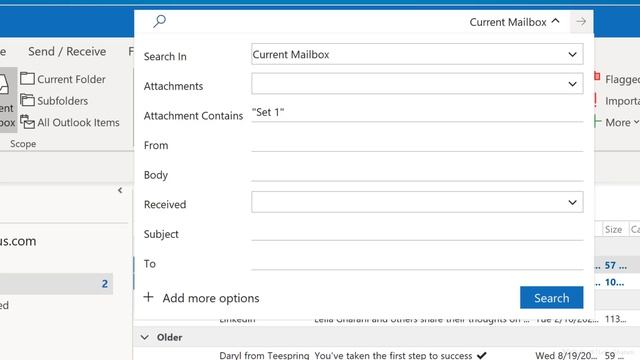Image resolution: width=640 pixels, height=360 pixels.
Task: Open the More refine dropdown
Action: click(621, 122)
